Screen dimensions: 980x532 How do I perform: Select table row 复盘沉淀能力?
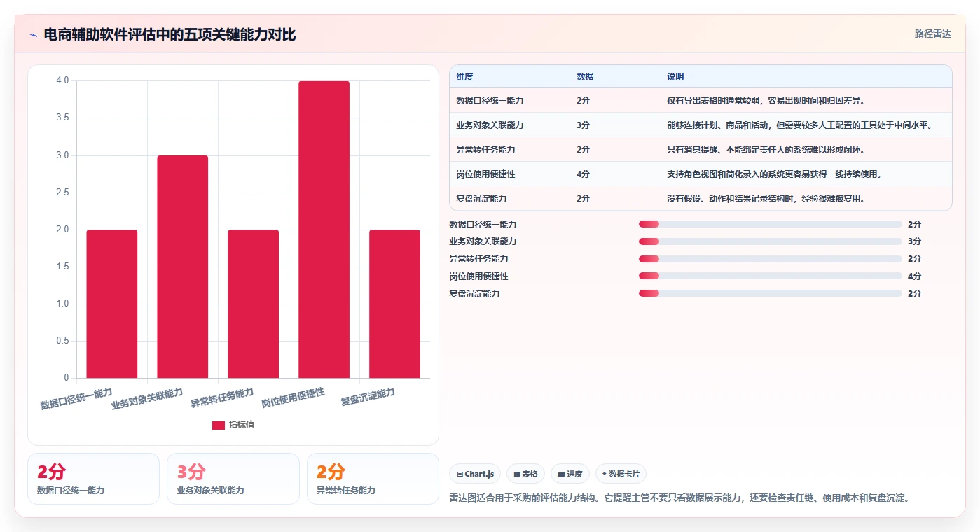click(701, 199)
